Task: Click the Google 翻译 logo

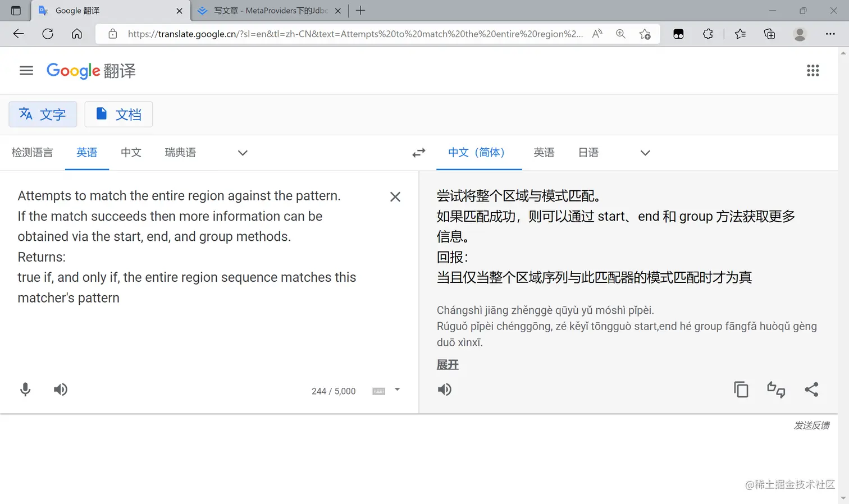Action: point(91,71)
